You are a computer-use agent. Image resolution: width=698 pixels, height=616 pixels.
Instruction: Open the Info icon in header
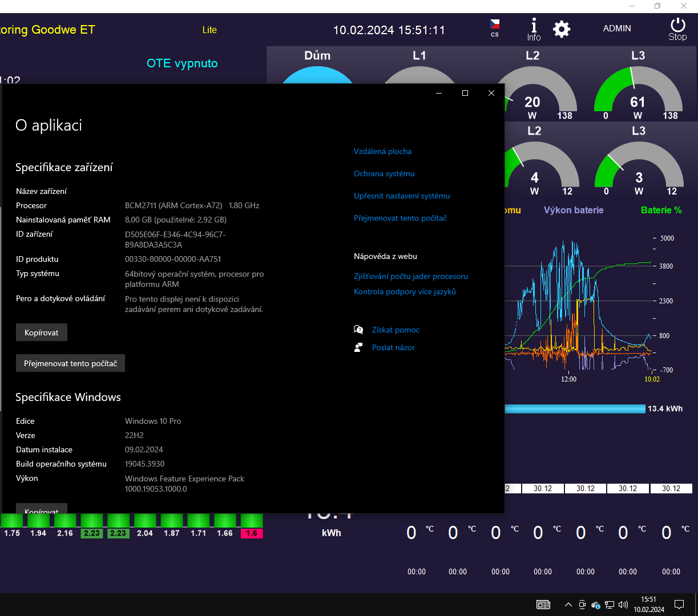534,29
